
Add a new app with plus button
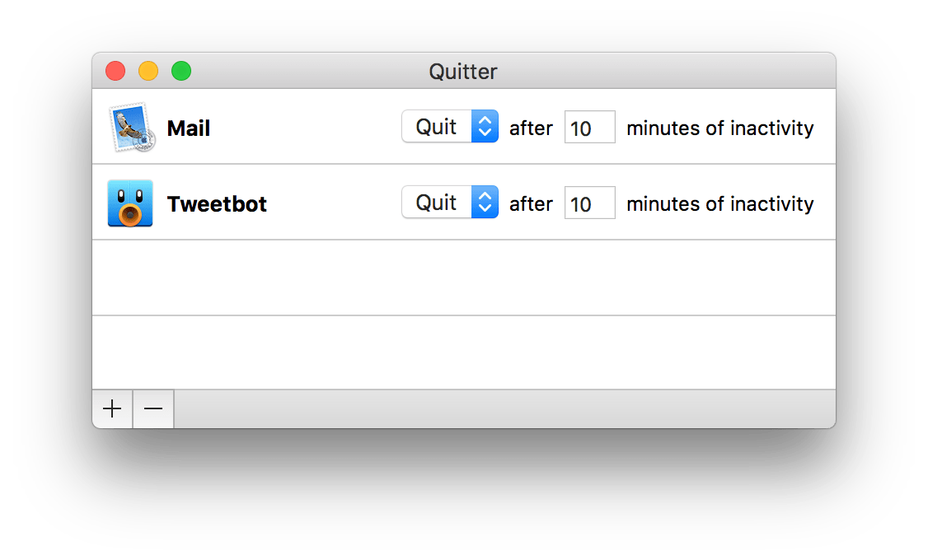(112, 409)
